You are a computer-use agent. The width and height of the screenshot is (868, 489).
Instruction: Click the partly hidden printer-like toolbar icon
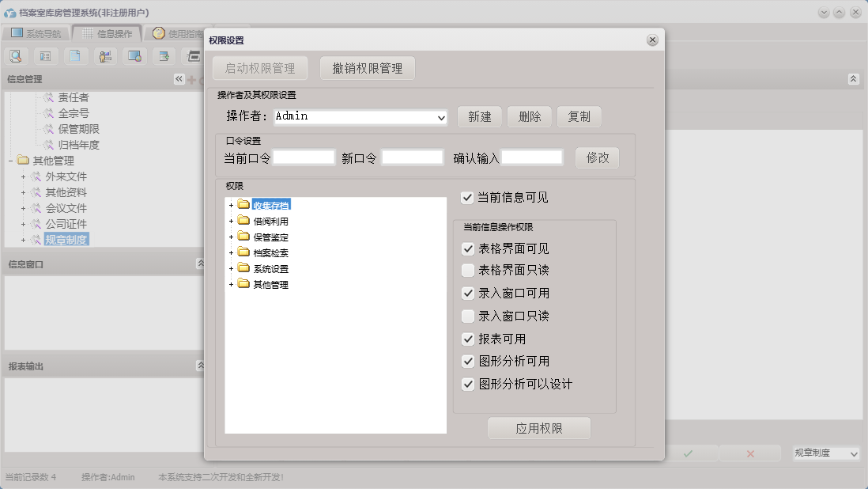(194, 56)
